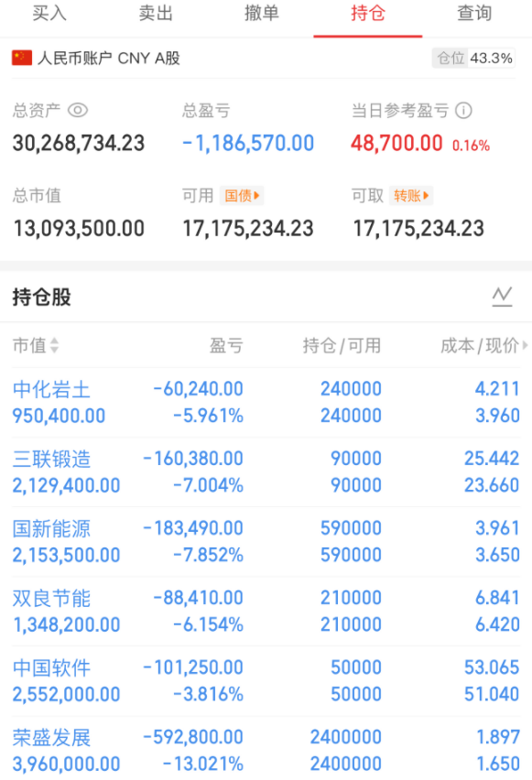Image resolution: width=532 pixels, height=780 pixels.
Task: Open 三联锻造 holding row
Action: coord(266,472)
